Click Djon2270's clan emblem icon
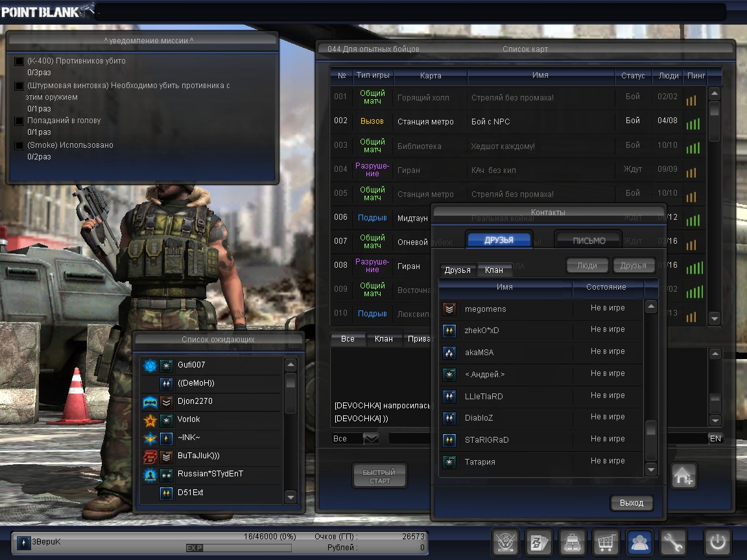 click(x=150, y=402)
